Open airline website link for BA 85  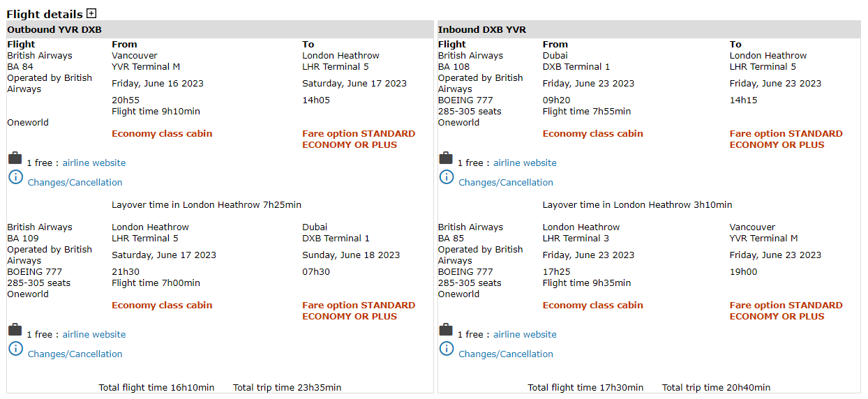pos(525,334)
